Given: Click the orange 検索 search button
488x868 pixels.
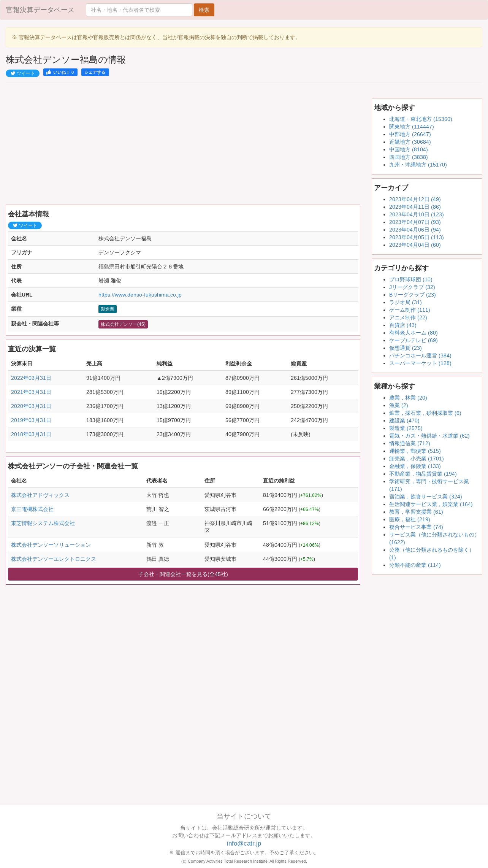Looking at the screenshot, I should pos(204,10).
